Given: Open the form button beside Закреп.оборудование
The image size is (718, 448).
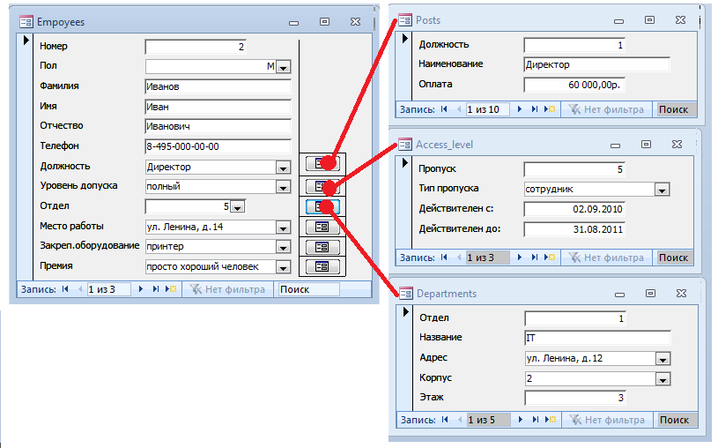Looking at the screenshot, I should coord(322,247).
